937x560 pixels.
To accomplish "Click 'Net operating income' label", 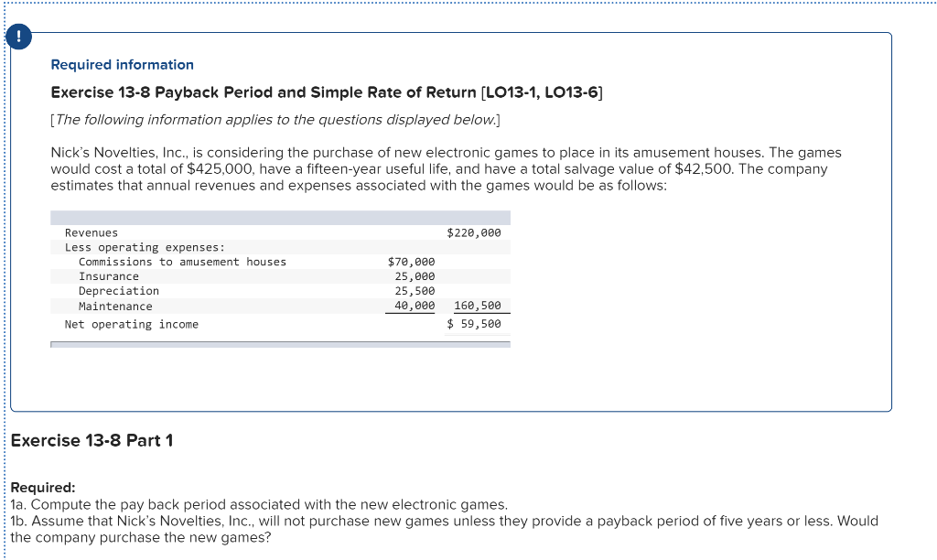I will click(132, 325).
